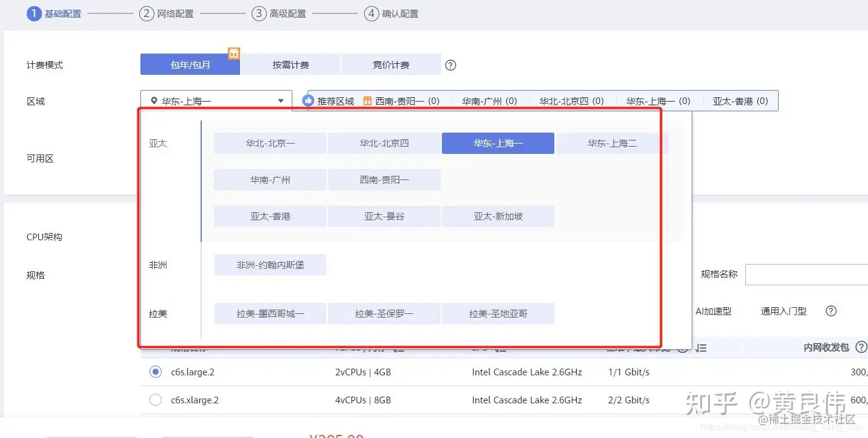868x438 pixels.
Task: Click the 内网收发包 column header
Action: point(826,347)
